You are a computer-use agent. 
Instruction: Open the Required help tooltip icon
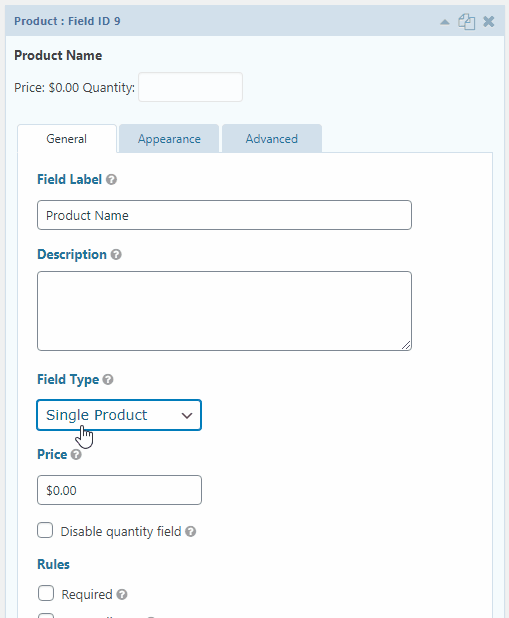[122, 594]
